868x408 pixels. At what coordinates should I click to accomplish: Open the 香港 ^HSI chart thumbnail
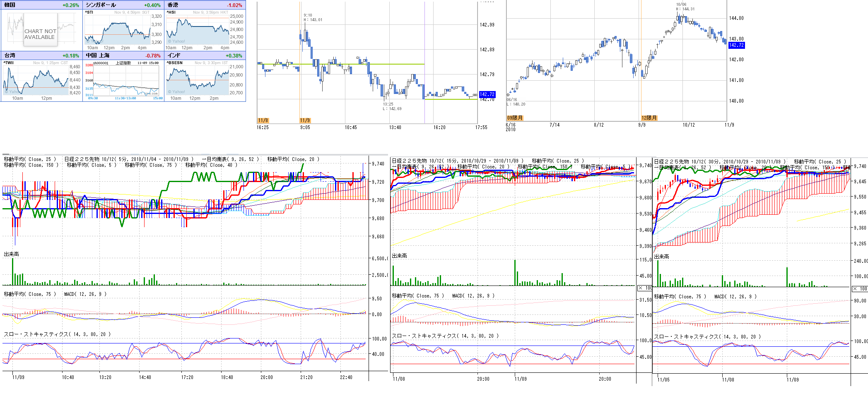coord(198,30)
